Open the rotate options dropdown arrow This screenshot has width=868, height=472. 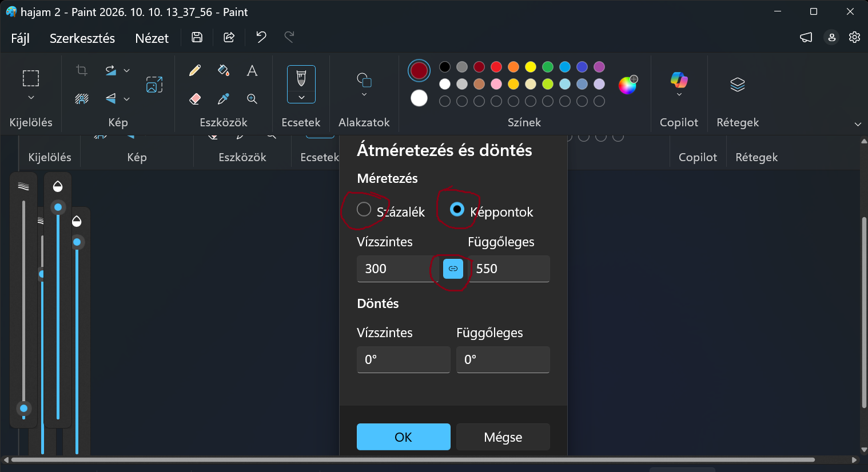click(x=127, y=70)
